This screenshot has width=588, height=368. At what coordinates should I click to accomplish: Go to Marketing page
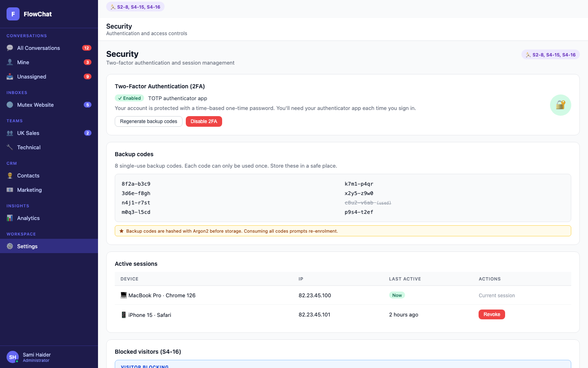pos(49,190)
